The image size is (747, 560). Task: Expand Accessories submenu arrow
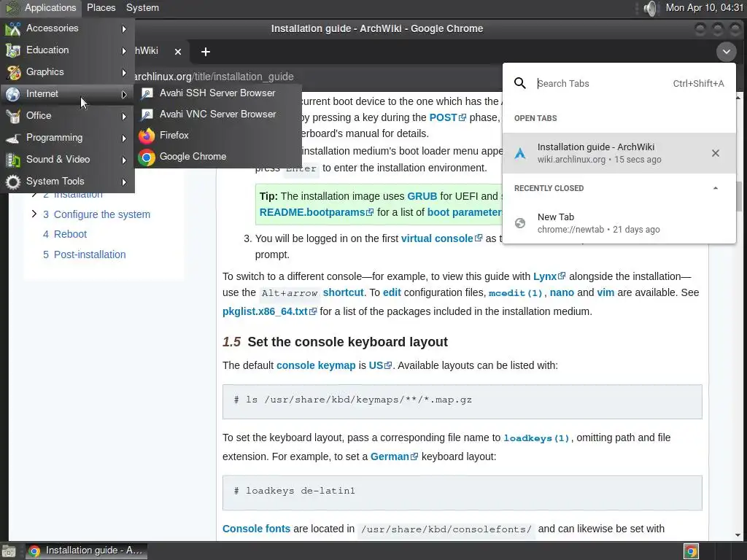pyautogui.click(x=124, y=29)
